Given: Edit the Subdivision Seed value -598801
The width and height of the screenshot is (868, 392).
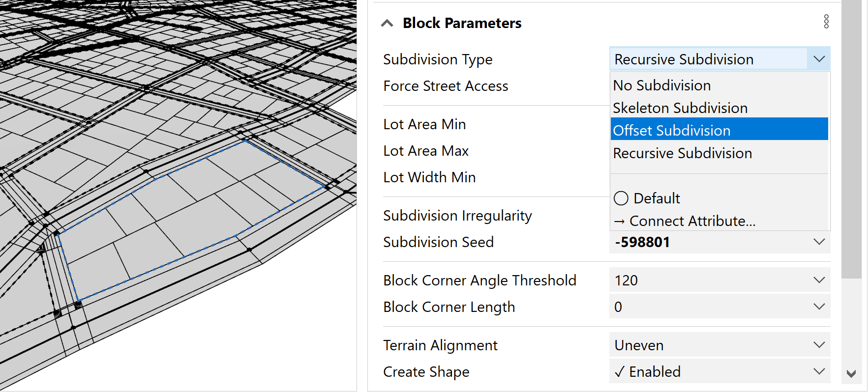Looking at the screenshot, I should click(x=642, y=242).
